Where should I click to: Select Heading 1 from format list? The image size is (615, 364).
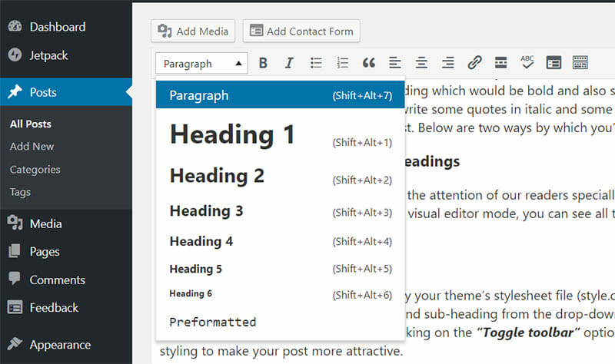click(x=232, y=135)
